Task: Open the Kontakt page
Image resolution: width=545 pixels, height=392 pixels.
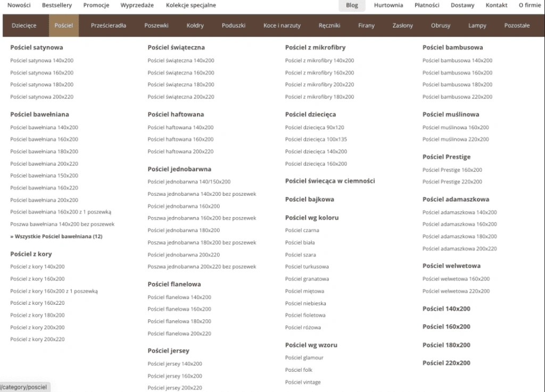Action: pos(496,5)
